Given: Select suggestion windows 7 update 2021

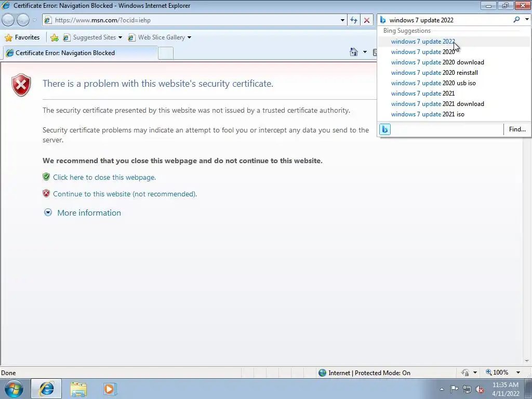Looking at the screenshot, I should click(454, 94).
